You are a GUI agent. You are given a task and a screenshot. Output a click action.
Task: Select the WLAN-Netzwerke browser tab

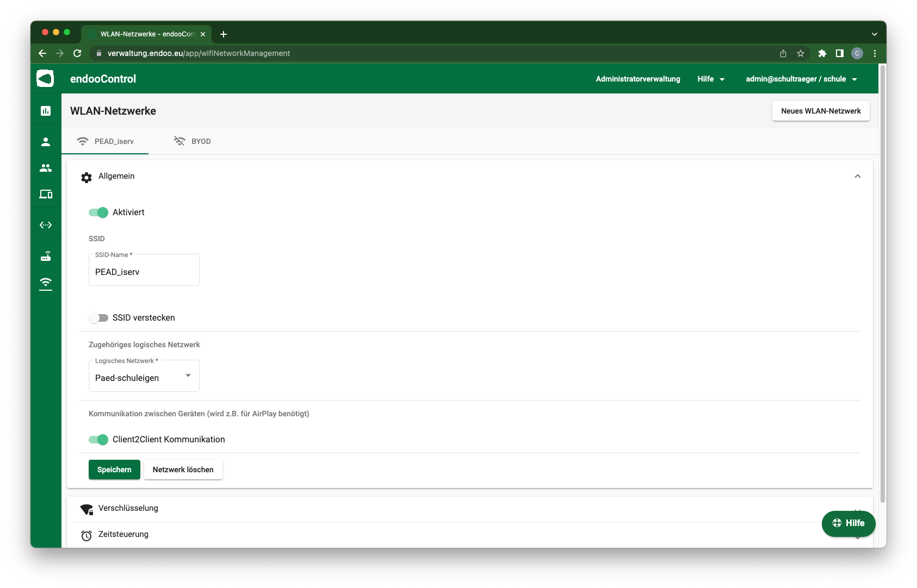click(x=146, y=34)
